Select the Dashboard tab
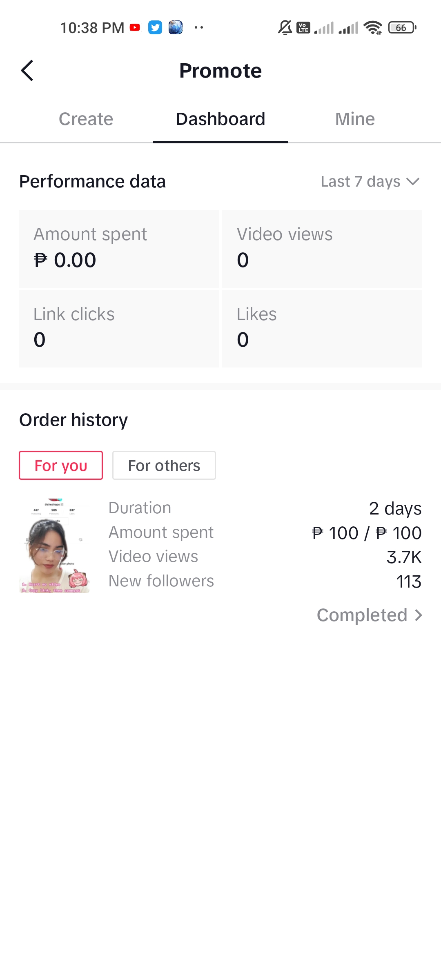 pyautogui.click(x=220, y=119)
